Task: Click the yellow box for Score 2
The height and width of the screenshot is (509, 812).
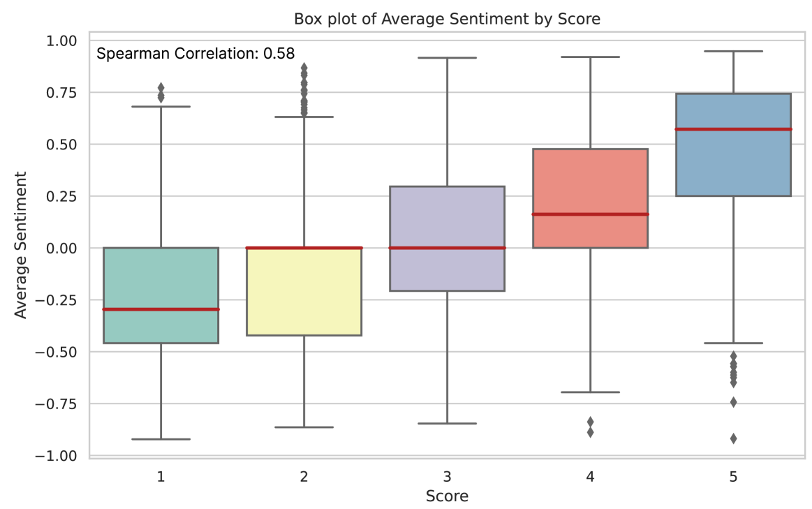Action: (304, 293)
